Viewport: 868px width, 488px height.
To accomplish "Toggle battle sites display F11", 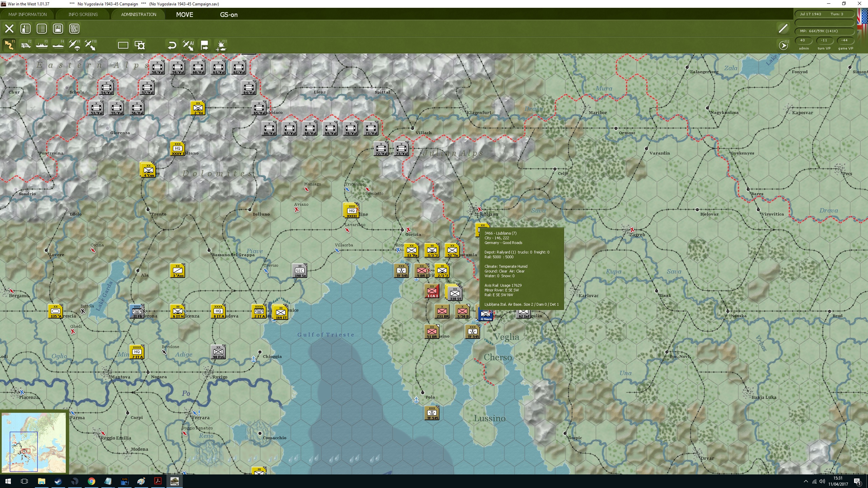I will 221,45.
